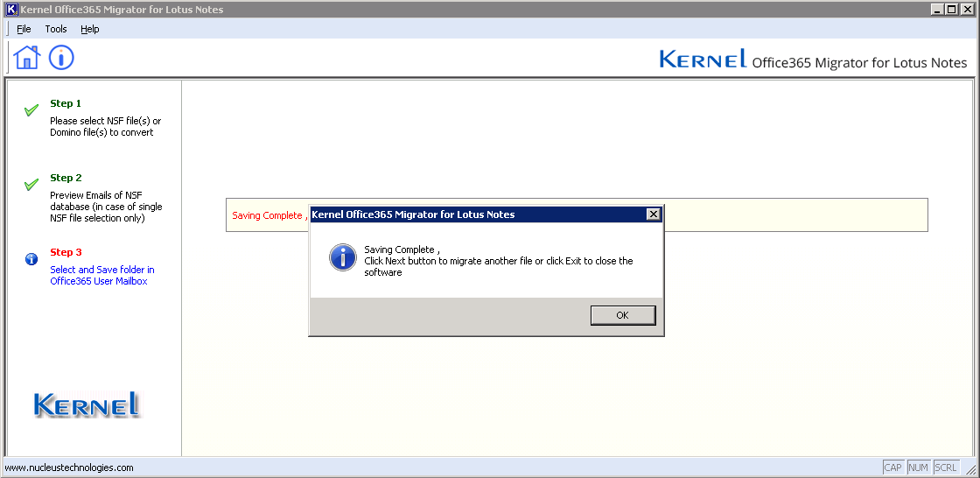Screen dimensions: 980x478
Task: Click the blue Info icon in the toolbar
Action: pyautogui.click(x=61, y=58)
